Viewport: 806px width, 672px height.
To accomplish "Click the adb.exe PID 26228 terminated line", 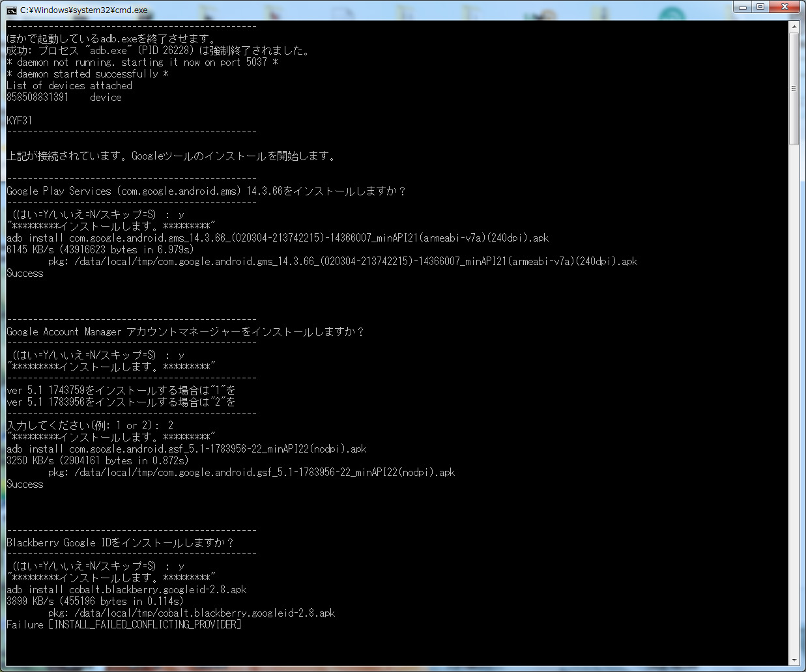I will tap(160, 50).
